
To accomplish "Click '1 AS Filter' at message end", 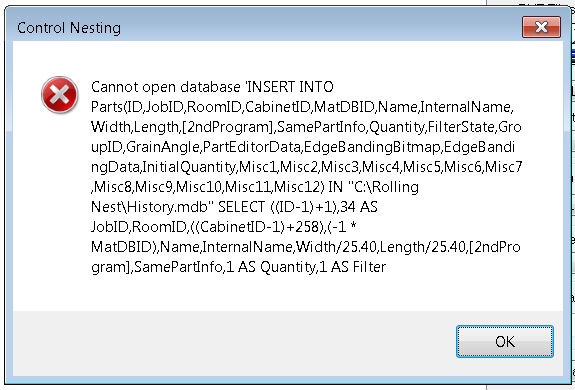I will tap(352, 267).
